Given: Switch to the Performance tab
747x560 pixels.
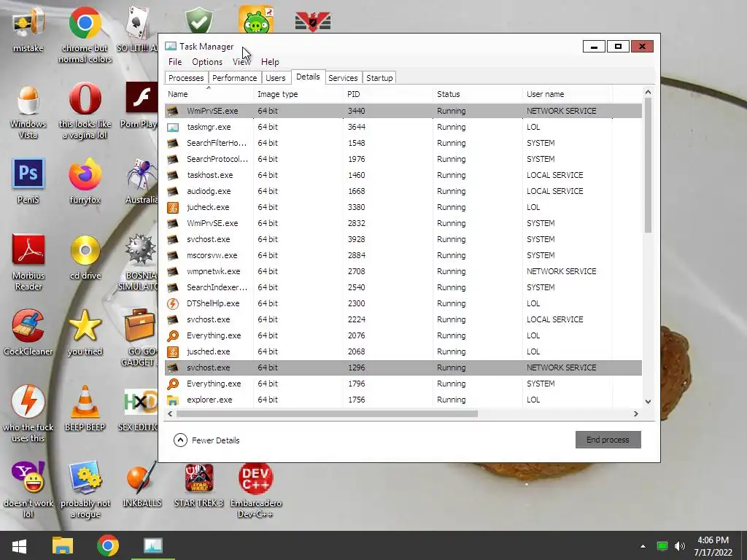Looking at the screenshot, I should pyautogui.click(x=234, y=78).
